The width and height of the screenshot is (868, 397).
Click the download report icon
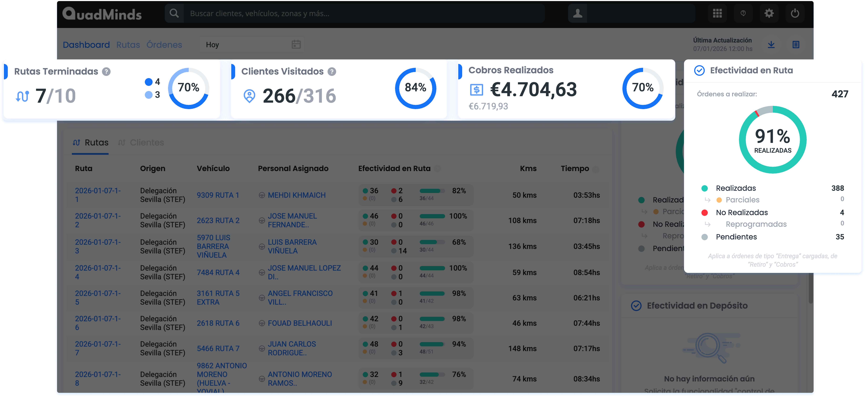click(771, 44)
